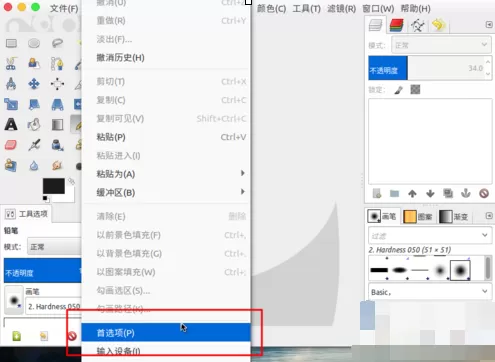Delete layer via red icon in Layers panel
This screenshot has width=495, height=362.
(x=484, y=193)
